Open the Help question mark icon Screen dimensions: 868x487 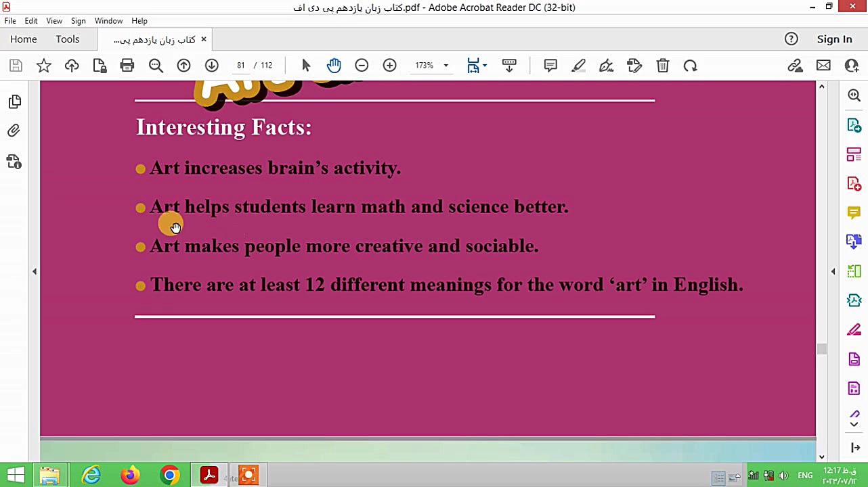[791, 39]
